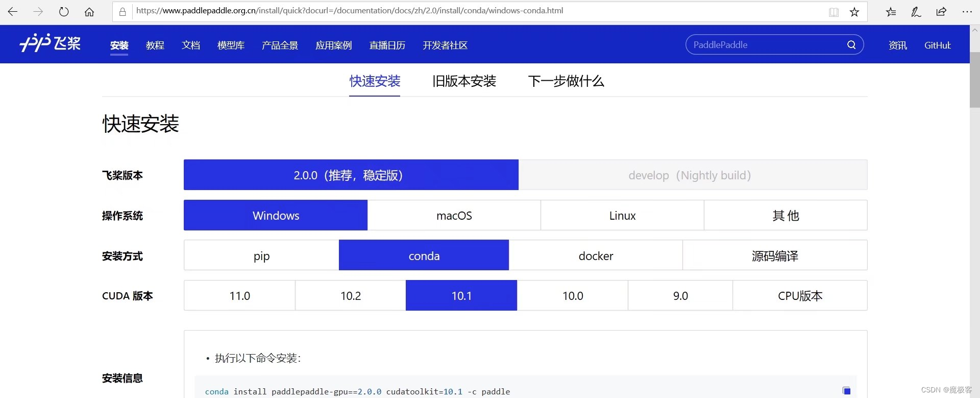Image resolution: width=980 pixels, height=398 pixels.
Task: Click the CUDA 版本 label
Action: (128, 296)
